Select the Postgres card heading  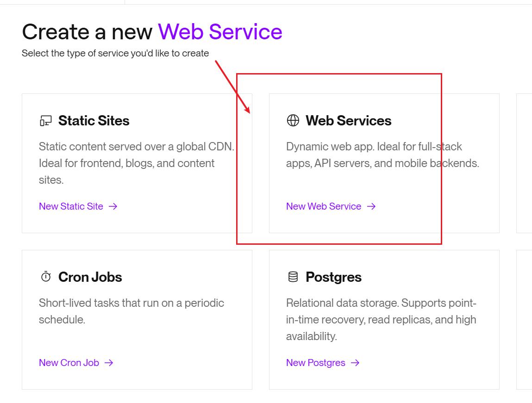click(x=333, y=277)
